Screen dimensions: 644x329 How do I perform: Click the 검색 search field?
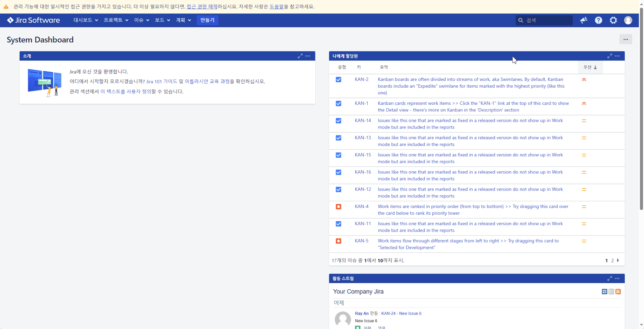[x=544, y=20]
